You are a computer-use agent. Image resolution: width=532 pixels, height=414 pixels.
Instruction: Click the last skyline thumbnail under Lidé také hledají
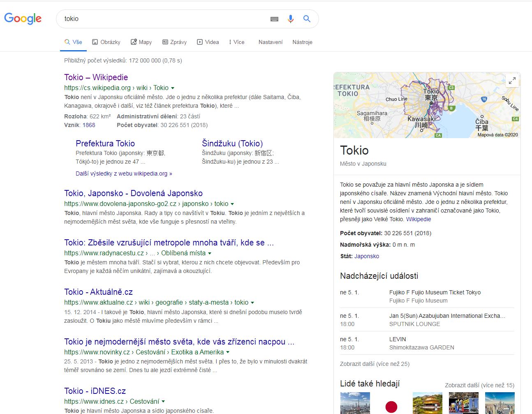(x=500, y=403)
